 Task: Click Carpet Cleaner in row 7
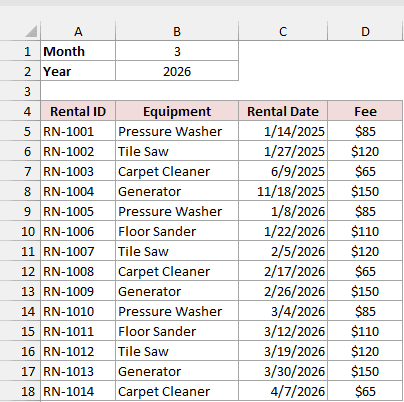tap(177, 171)
